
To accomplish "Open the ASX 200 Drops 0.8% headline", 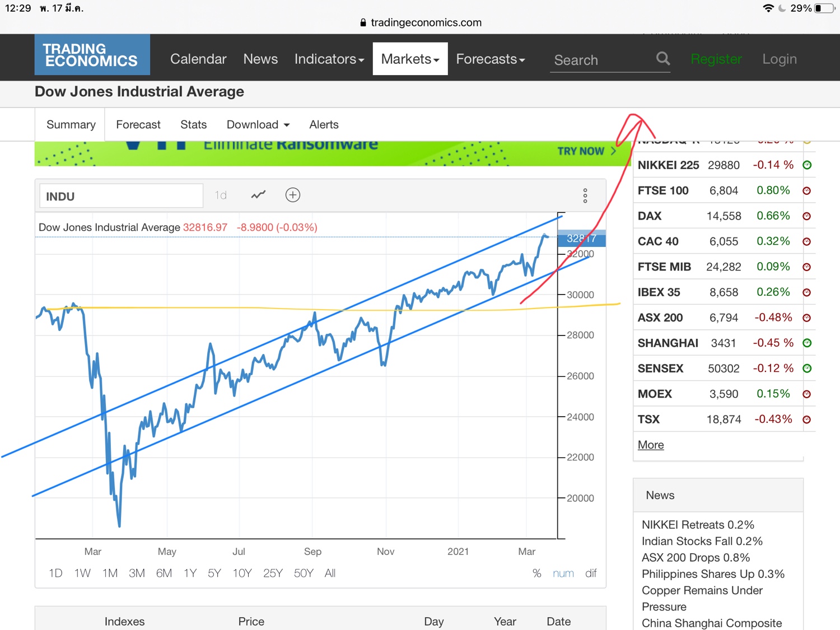I will 696,558.
